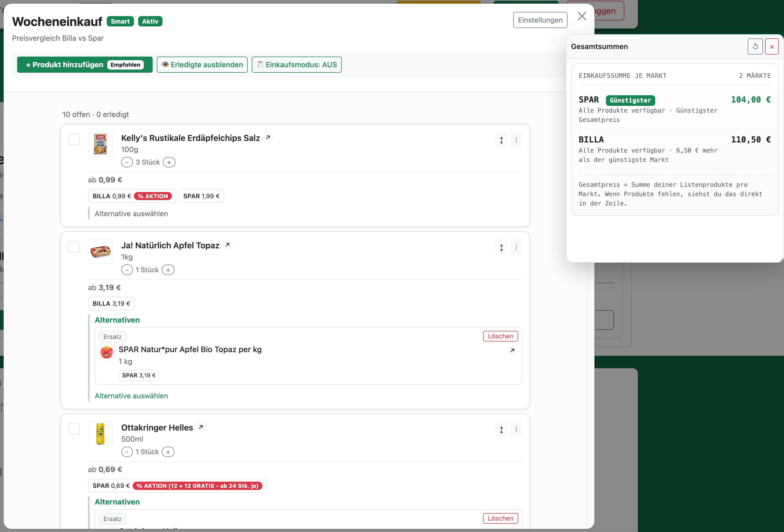The image size is (784, 532).
Task: Click Alternativen heading under Ottakringer Helles
Action: click(117, 502)
